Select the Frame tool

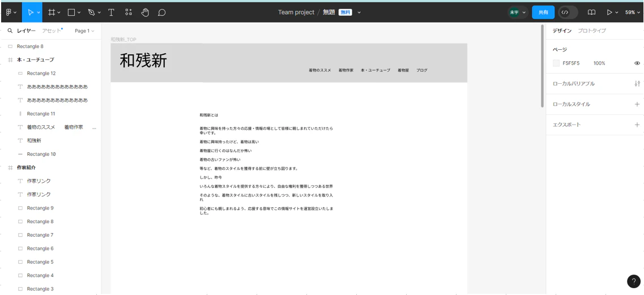click(52, 12)
